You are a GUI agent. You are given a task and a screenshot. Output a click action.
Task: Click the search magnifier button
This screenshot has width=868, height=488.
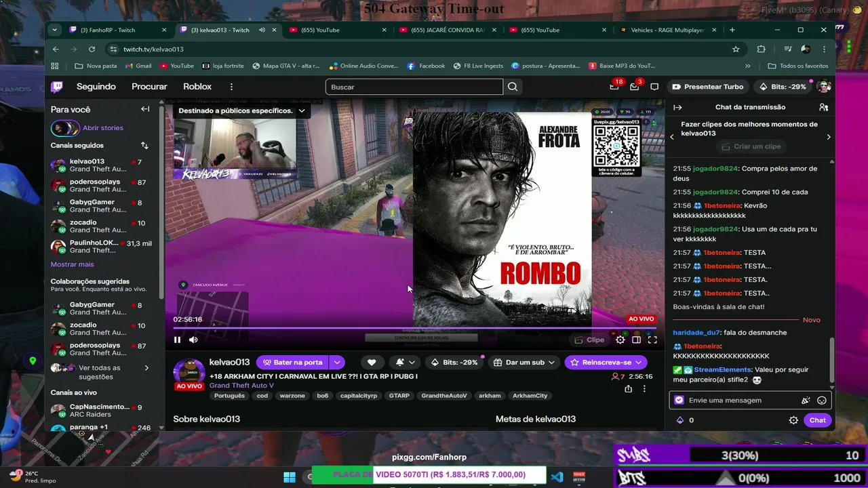pyautogui.click(x=513, y=87)
